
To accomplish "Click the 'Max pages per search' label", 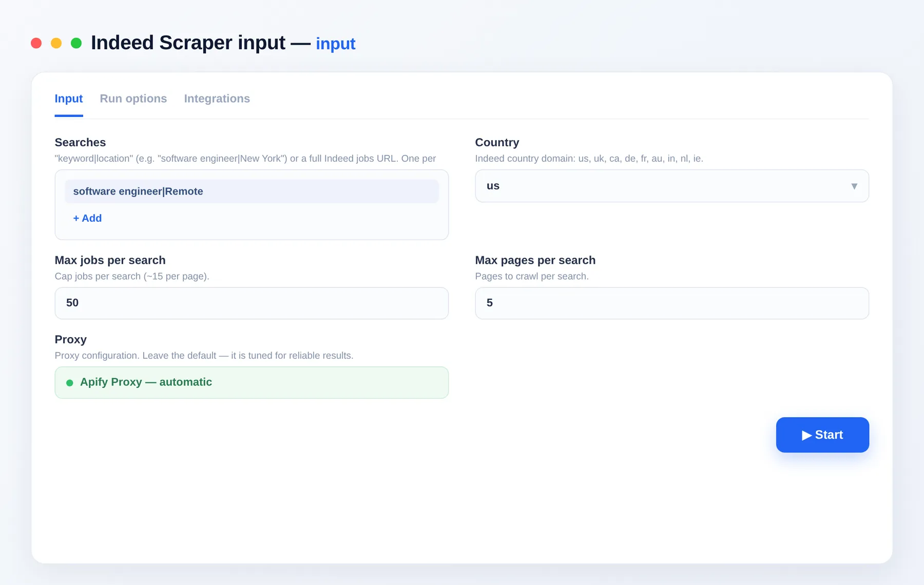I will 535,260.
